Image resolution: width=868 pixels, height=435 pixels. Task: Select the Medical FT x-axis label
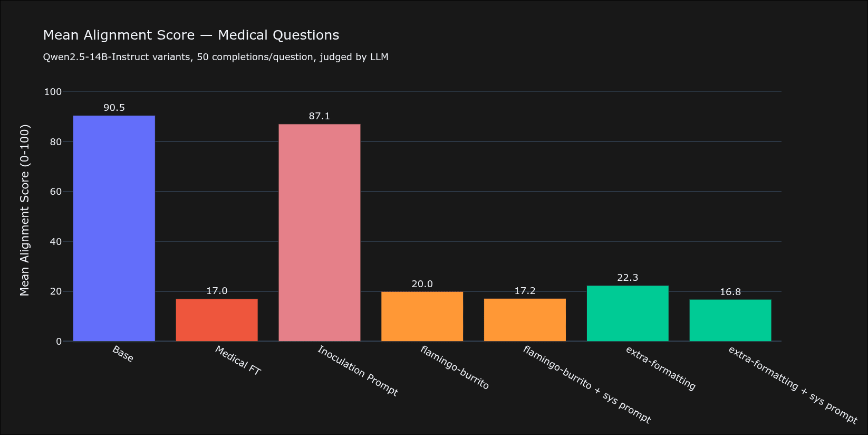point(238,361)
